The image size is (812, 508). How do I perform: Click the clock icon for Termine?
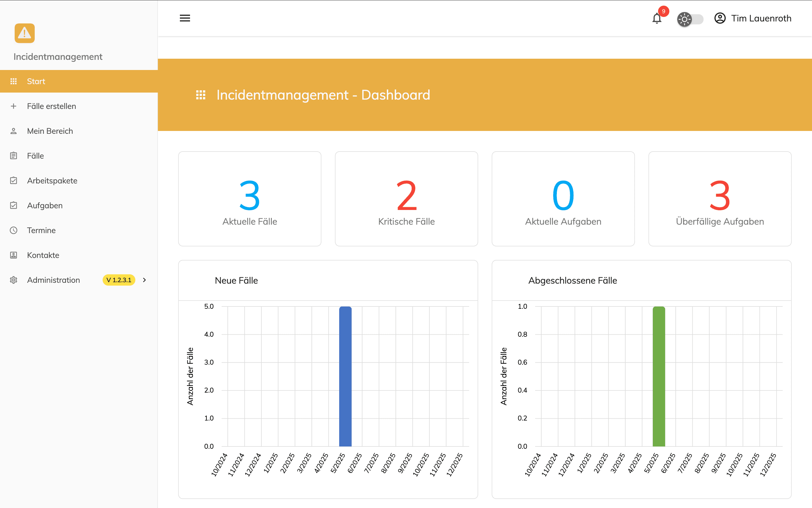(x=14, y=231)
